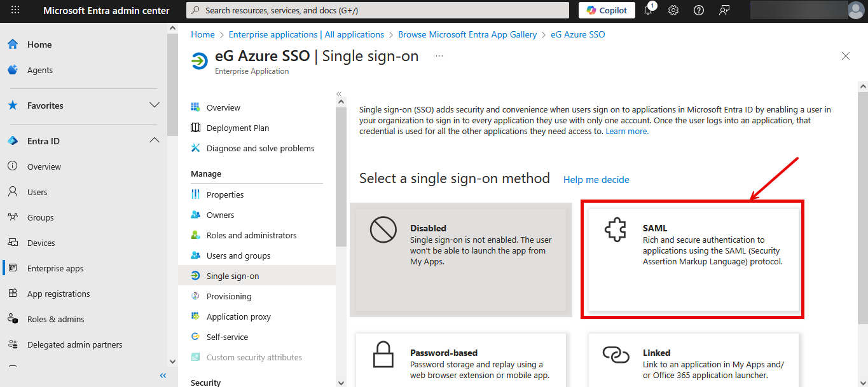Open the app launcher waffle icon
The image size is (868, 387).
tap(15, 10)
